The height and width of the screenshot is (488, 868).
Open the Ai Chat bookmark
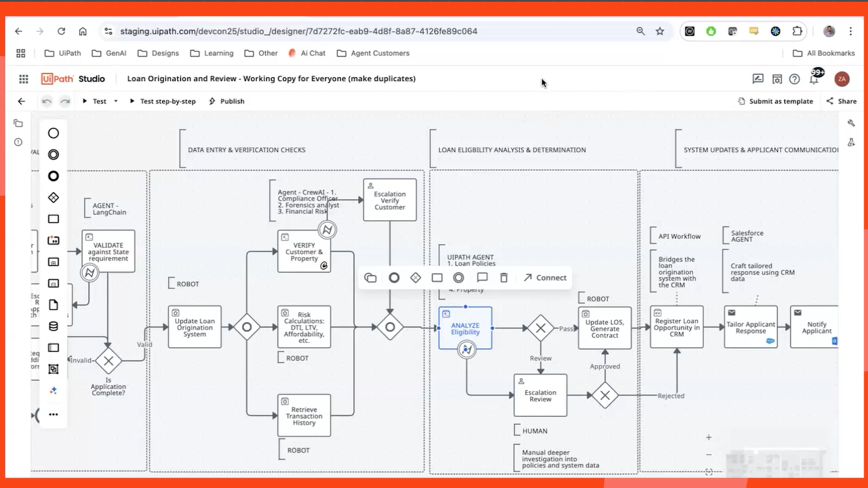307,54
